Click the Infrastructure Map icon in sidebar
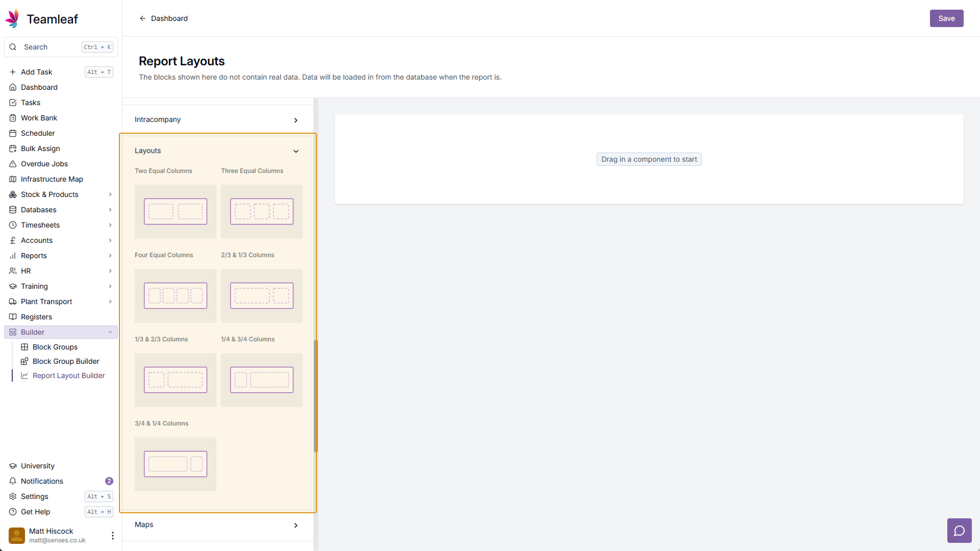The width and height of the screenshot is (980, 551). [13, 179]
